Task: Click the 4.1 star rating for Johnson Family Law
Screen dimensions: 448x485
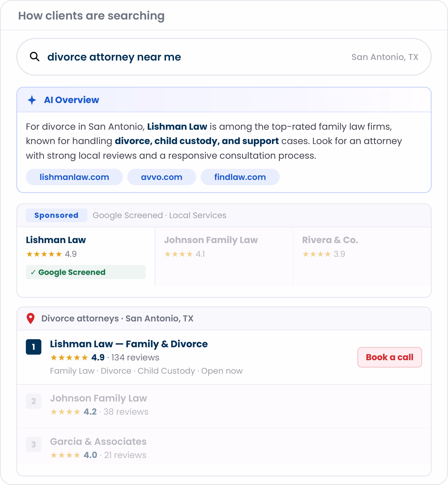Action: [184, 254]
